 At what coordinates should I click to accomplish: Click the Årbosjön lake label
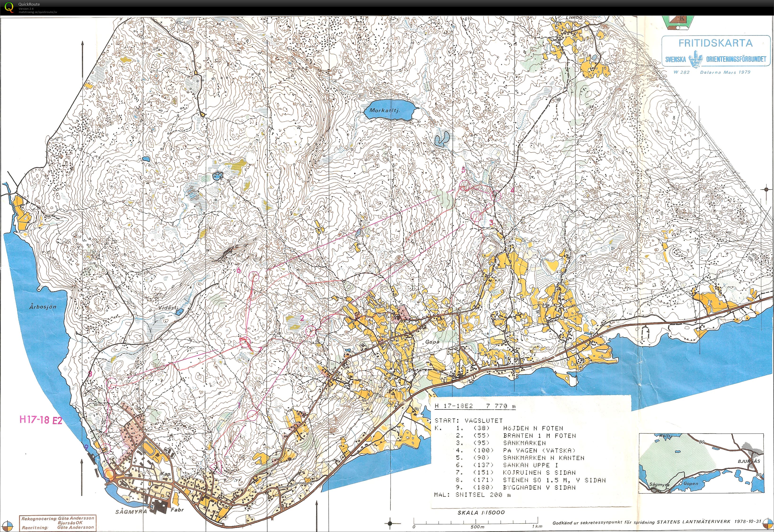pyautogui.click(x=43, y=307)
